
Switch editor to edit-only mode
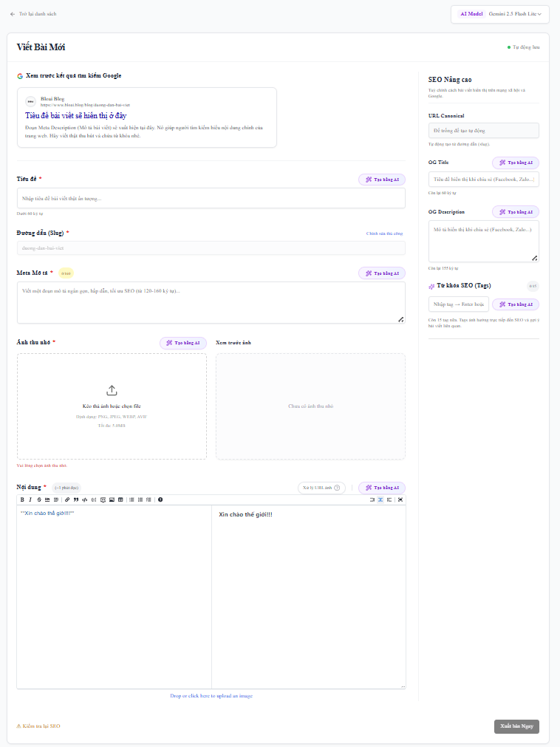(372, 499)
